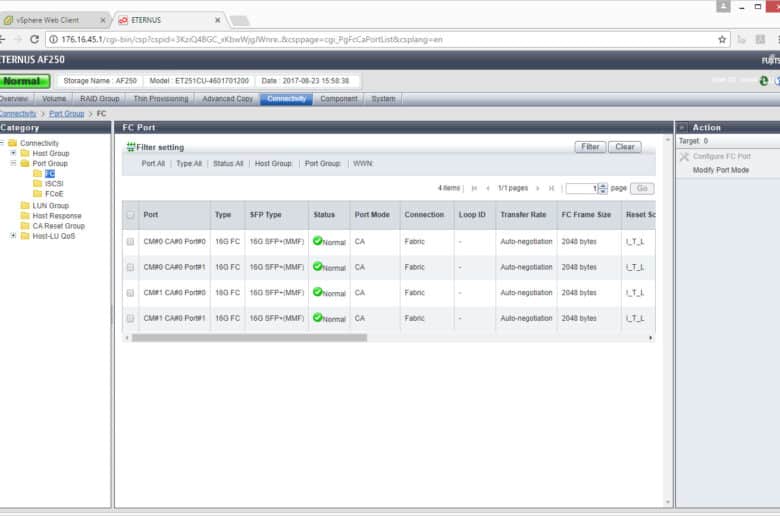Expand the Host Group tree node

click(x=13, y=153)
